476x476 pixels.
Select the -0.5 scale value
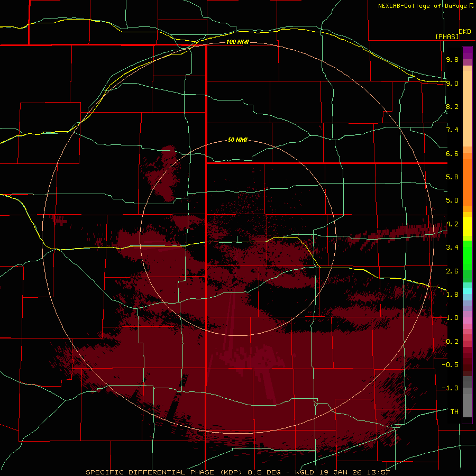pyautogui.click(x=450, y=364)
